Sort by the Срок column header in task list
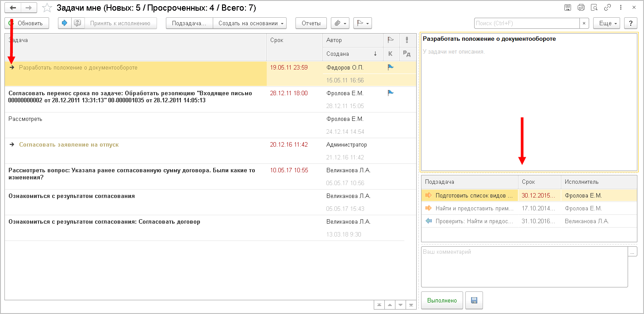The image size is (644, 314). click(295, 47)
